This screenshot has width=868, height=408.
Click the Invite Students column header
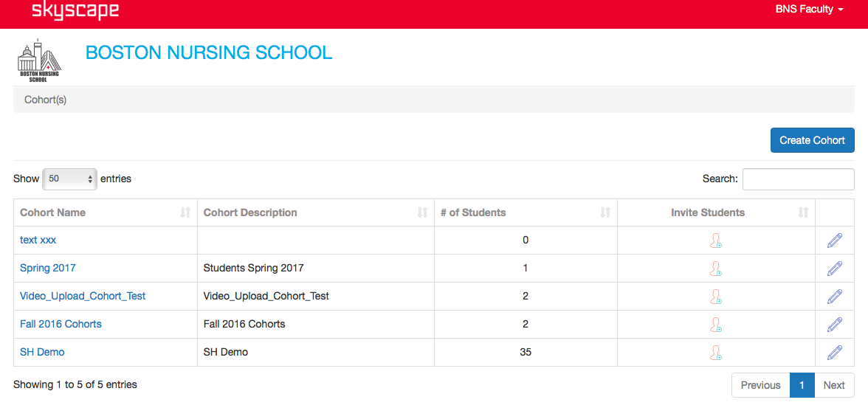pos(716,212)
